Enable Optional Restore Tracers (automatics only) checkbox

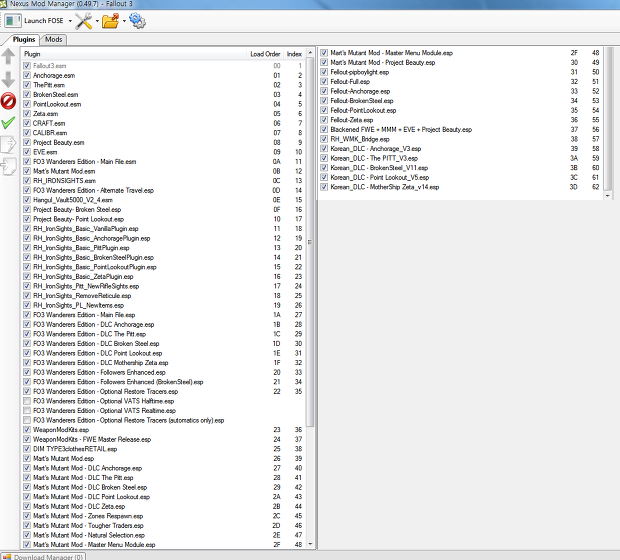click(x=27, y=420)
